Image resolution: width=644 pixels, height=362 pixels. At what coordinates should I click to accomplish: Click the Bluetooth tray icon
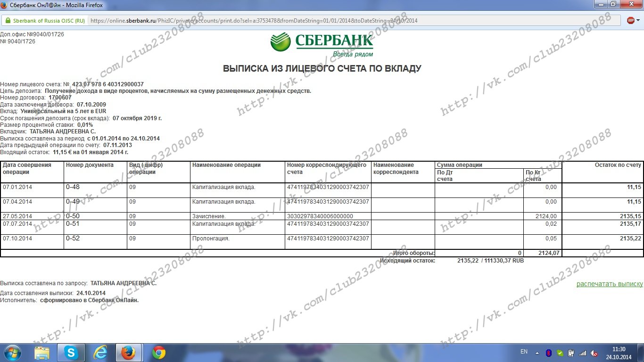[549, 353]
